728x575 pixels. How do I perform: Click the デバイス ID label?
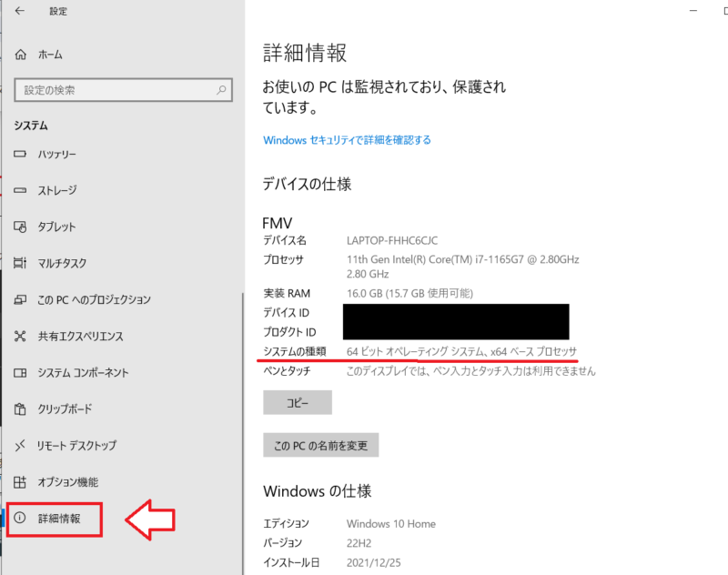[x=286, y=313]
